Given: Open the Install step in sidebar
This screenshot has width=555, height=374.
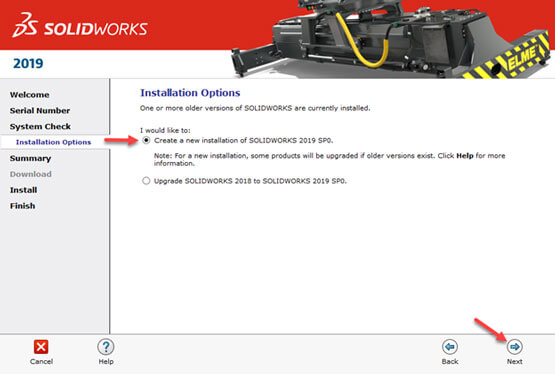Looking at the screenshot, I should pyautogui.click(x=23, y=190).
